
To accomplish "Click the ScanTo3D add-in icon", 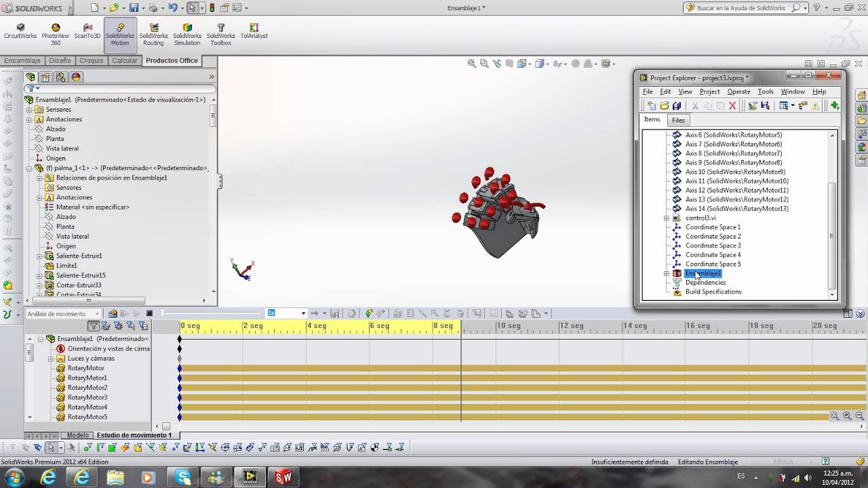I will click(87, 32).
